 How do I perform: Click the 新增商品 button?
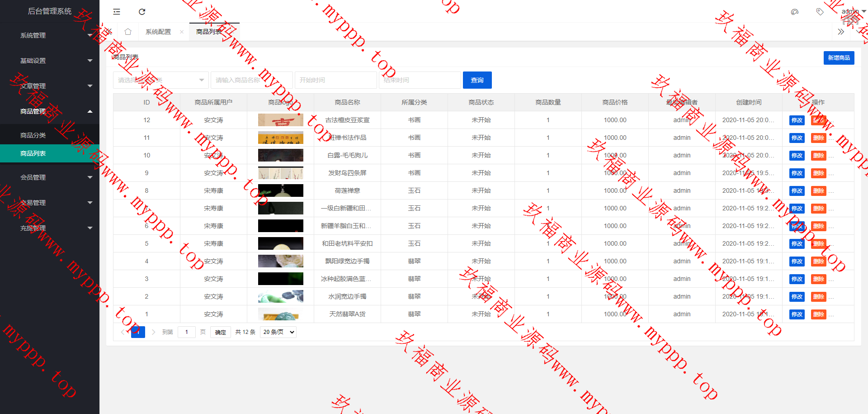[839, 58]
